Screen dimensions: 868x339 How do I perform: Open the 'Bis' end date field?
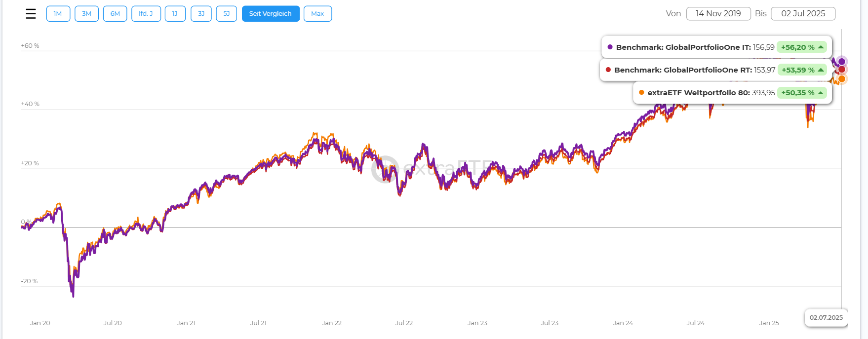point(803,14)
